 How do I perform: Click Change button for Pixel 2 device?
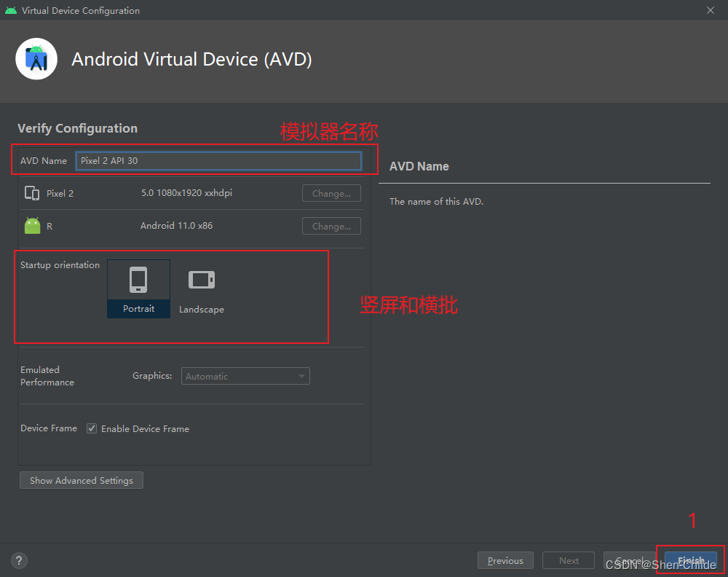[331, 193]
